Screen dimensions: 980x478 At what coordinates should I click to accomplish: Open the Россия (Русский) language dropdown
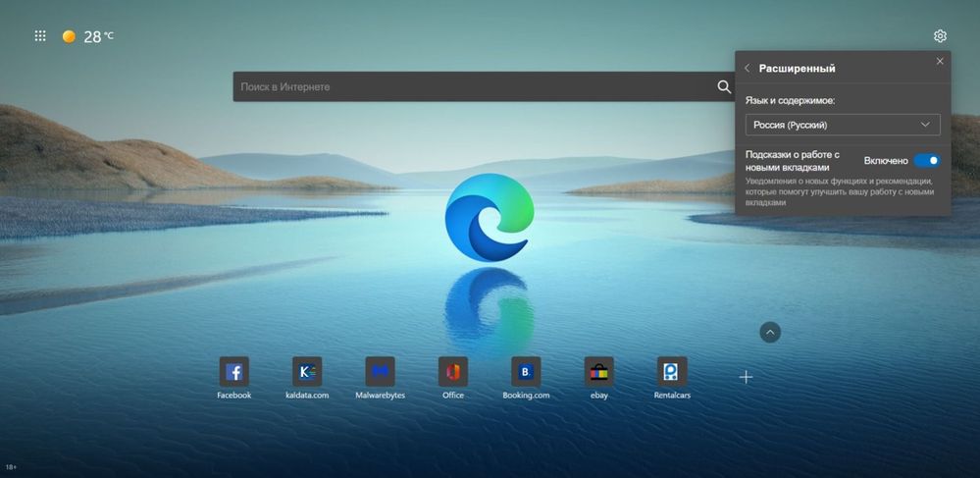[x=843, y=125]
